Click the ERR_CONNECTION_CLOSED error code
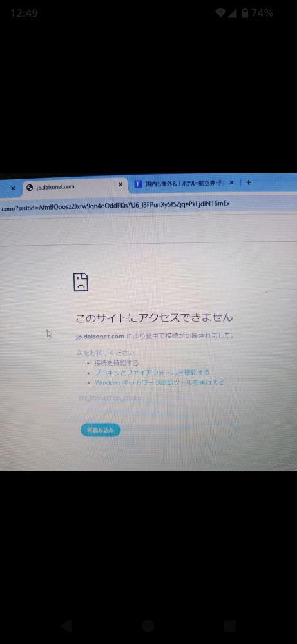This screenshot has width=297, height=644. (x=110, y=398)
